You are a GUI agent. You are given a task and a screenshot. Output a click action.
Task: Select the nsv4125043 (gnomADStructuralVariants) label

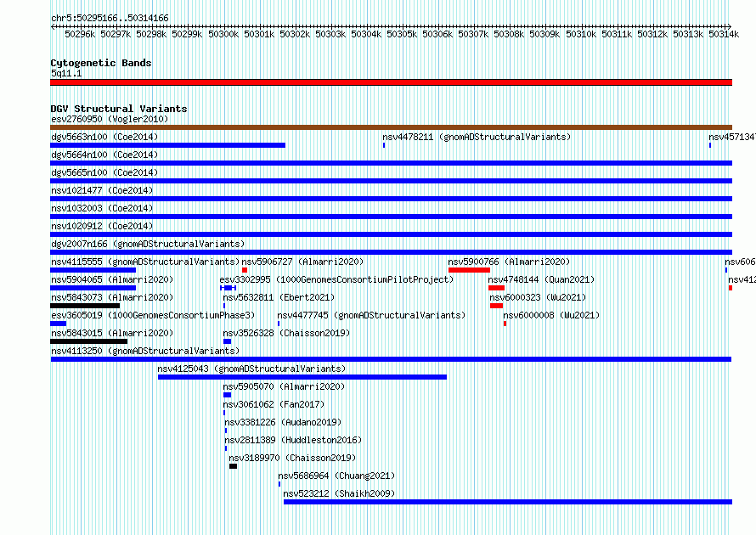[251, 369]
